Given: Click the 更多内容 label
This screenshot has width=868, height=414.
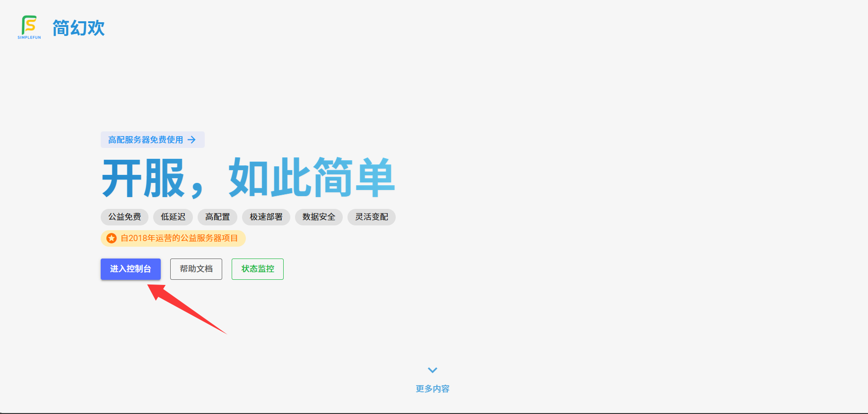Looking at the screenshot, I should click(433, 389).
